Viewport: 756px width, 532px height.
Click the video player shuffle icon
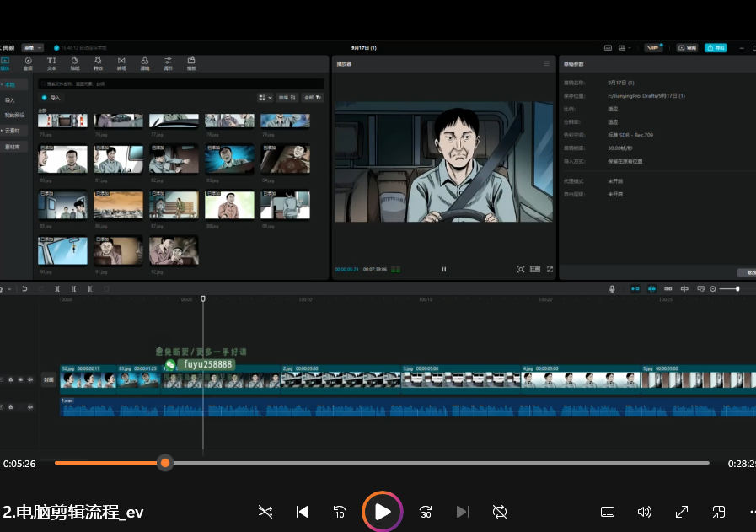coord(265,512)
